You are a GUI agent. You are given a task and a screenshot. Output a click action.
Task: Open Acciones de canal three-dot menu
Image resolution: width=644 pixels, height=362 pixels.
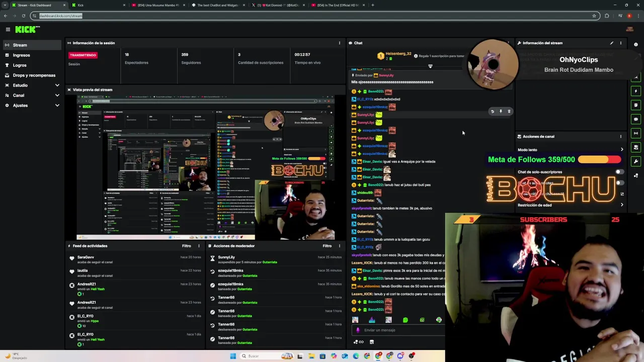620,136
